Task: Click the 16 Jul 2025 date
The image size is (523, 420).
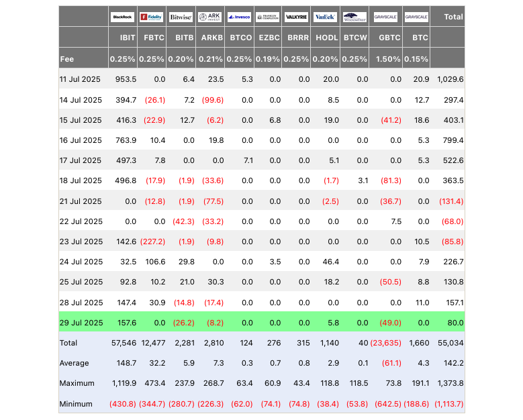Action: coord(81,140)
